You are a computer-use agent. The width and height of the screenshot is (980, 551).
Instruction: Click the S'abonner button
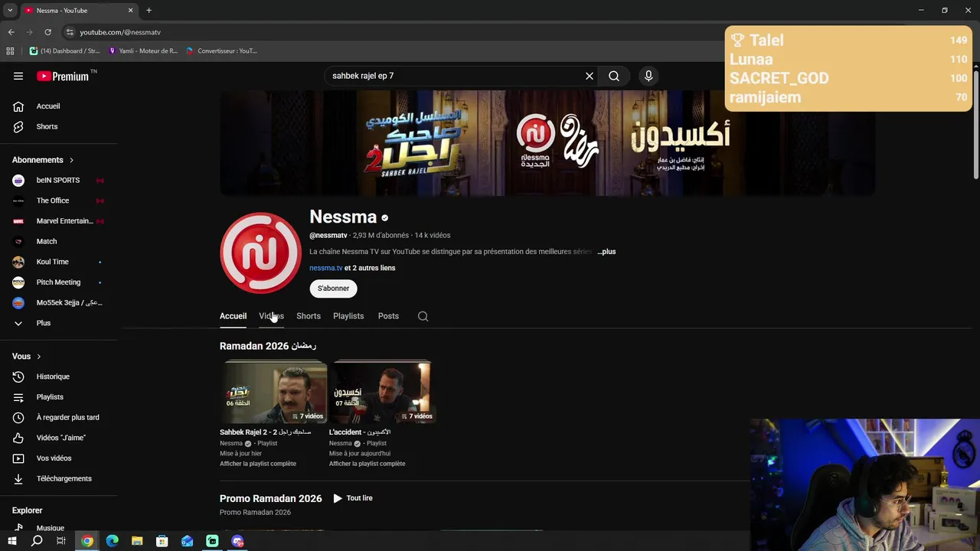point(333,289)
